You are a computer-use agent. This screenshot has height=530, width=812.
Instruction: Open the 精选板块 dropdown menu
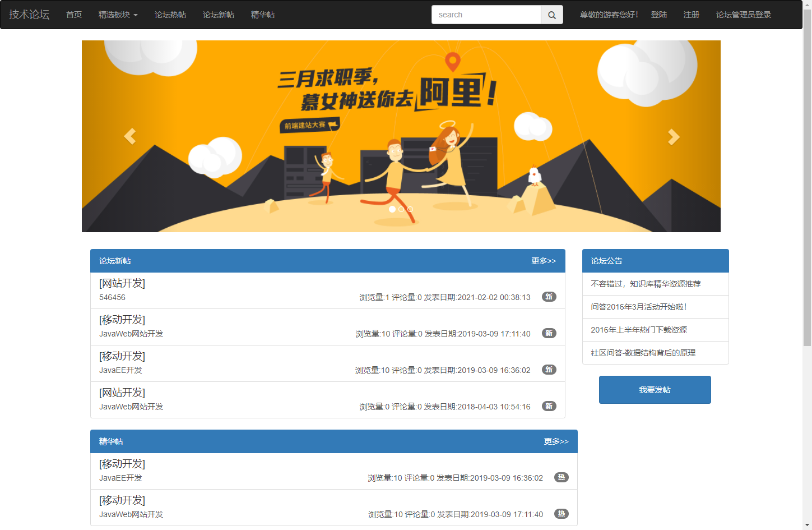[x=118, y=15]
